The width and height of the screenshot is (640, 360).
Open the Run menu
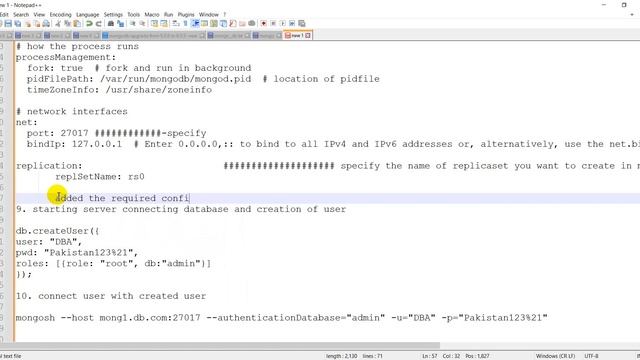tap(169, 15)
